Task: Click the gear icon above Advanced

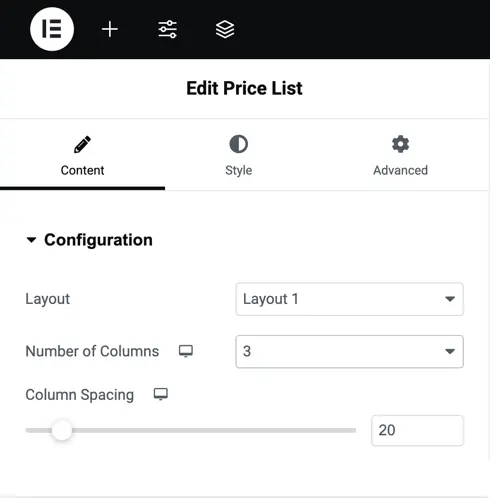Action: (x=400, y=144)
